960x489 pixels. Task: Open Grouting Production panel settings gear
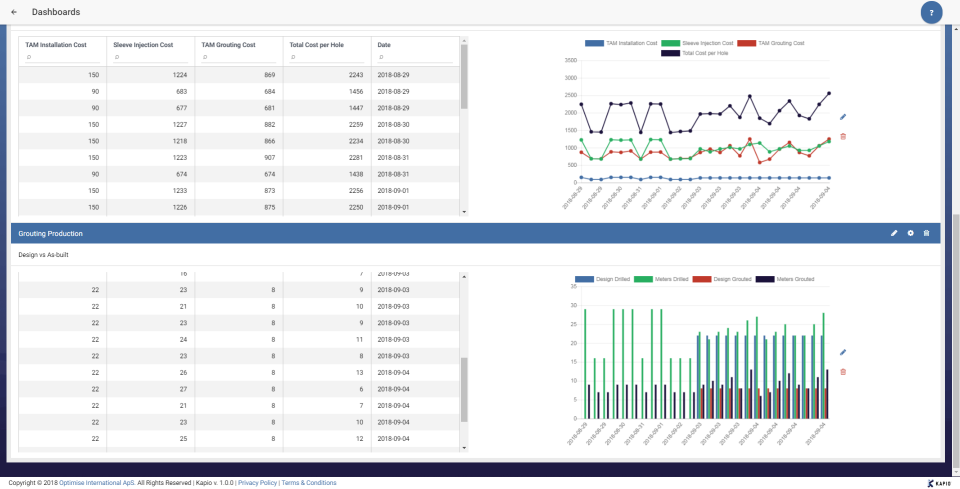pyautogui.click(x=910, y=233)
